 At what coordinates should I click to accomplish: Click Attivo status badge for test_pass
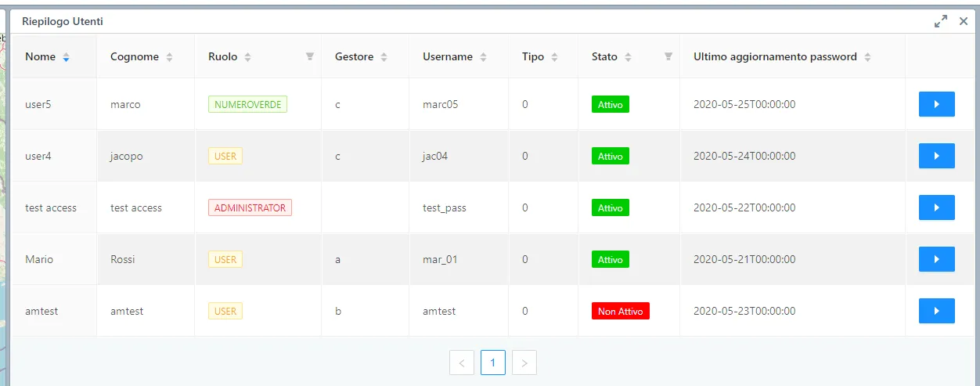[x=611, y=207]
